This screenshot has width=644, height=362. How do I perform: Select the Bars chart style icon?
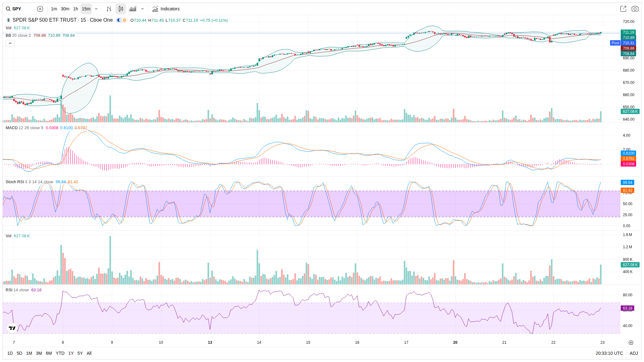coord(109,9)
